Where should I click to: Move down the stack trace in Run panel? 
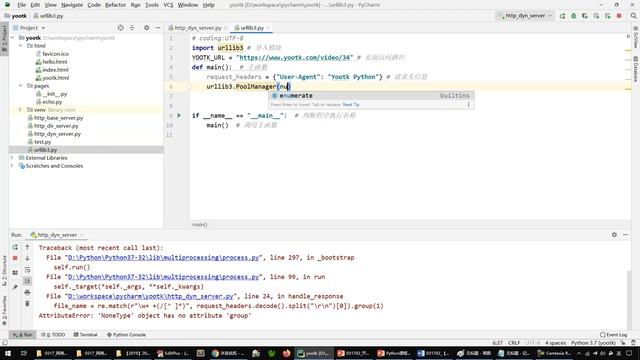click(27, 258)
